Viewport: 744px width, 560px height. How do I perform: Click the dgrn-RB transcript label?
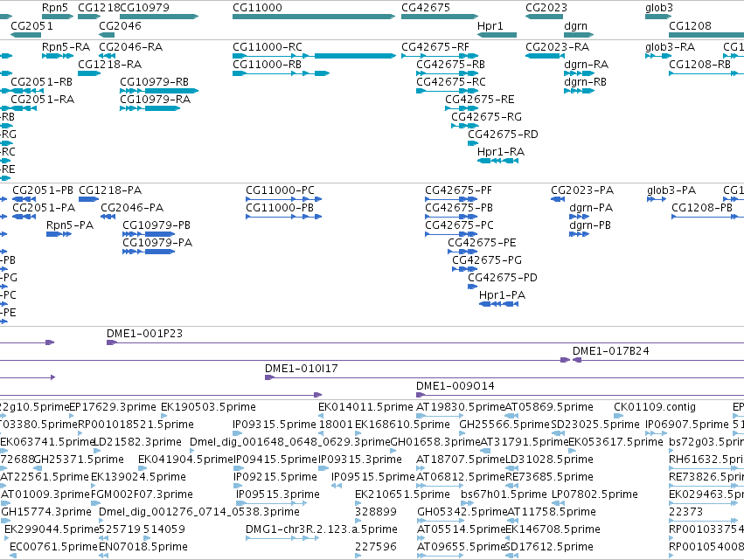point(585,81)
